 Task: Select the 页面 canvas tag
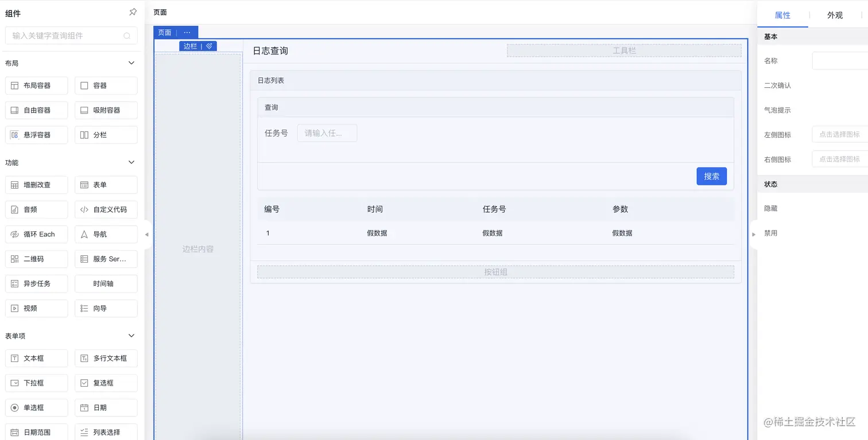pyautogui.click(x=165, y=33)
